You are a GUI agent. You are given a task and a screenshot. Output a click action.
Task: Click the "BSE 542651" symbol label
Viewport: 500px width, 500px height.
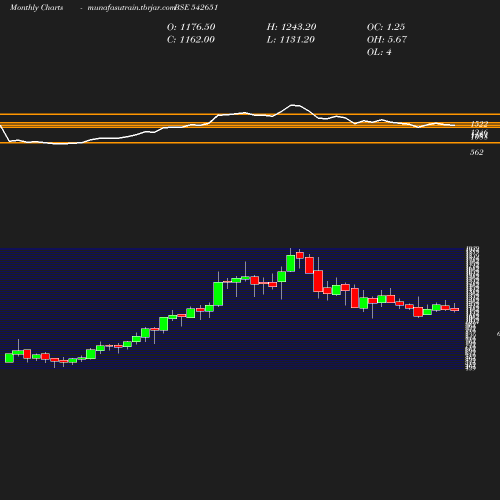coord(196,8)
